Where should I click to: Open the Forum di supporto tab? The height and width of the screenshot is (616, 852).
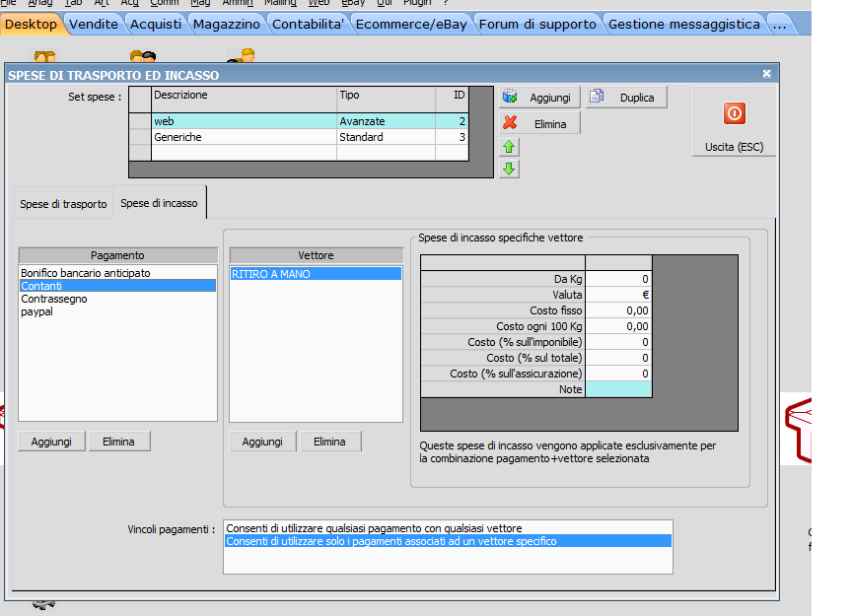tap(537, 25)
